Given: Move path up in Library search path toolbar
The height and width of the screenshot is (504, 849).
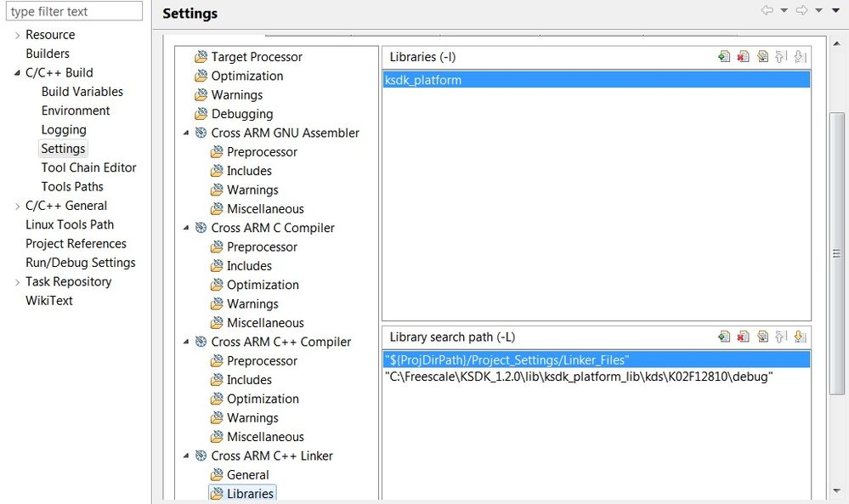Looking at the screenshot, I should coord(781,337).
